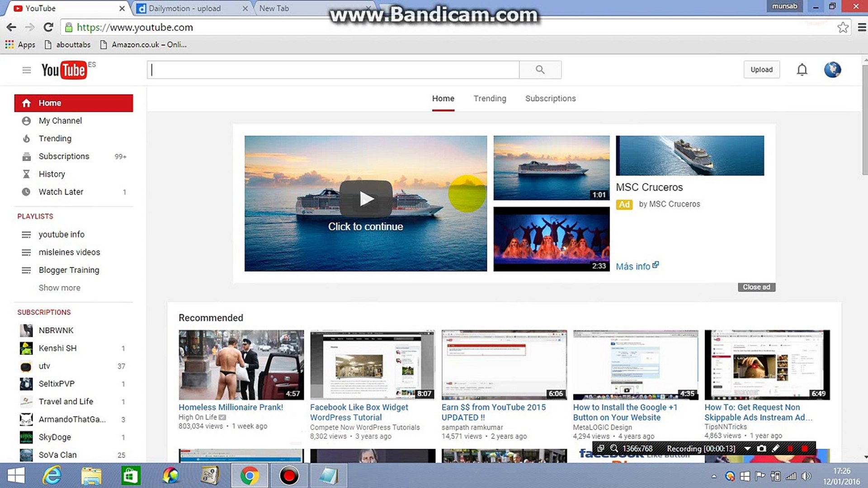Bookmark page with star icon
This screenshot has height=488, width=868.
pos(843,28)
